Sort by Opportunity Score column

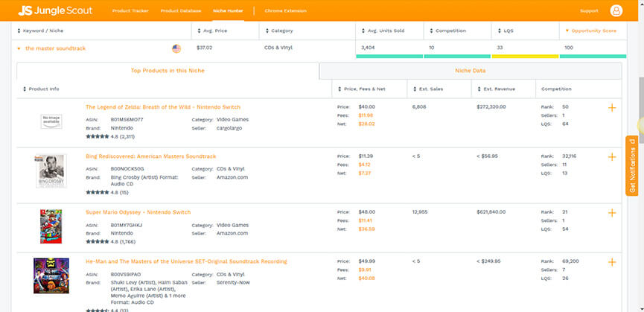click(591, 31)
